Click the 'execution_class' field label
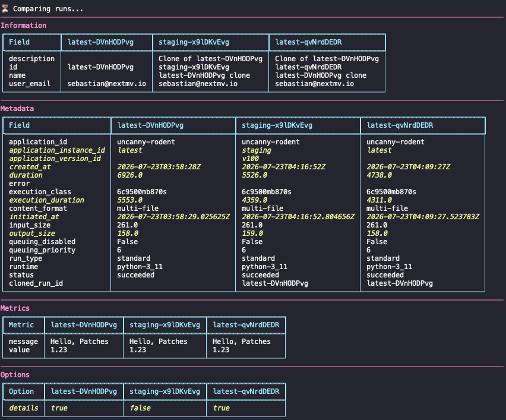Viewport: 506px width, 420px height. coord(40,192)
